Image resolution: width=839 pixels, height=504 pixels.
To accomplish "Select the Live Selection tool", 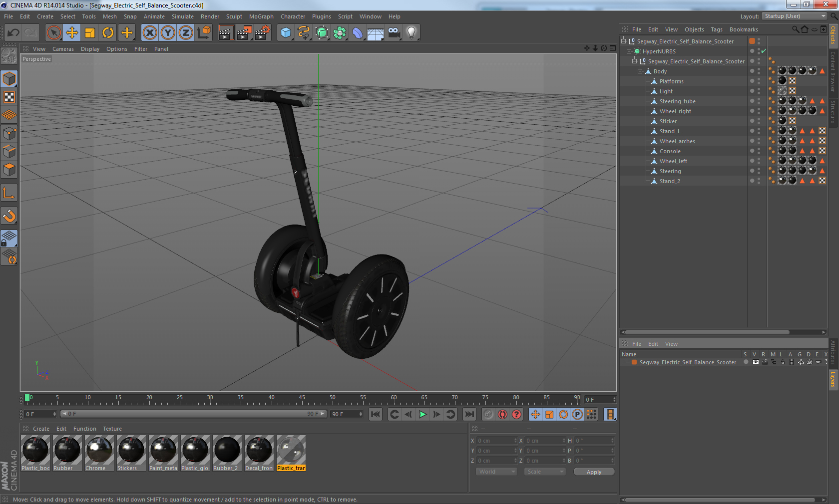I will pyautogui.click(x=53, y=33).
